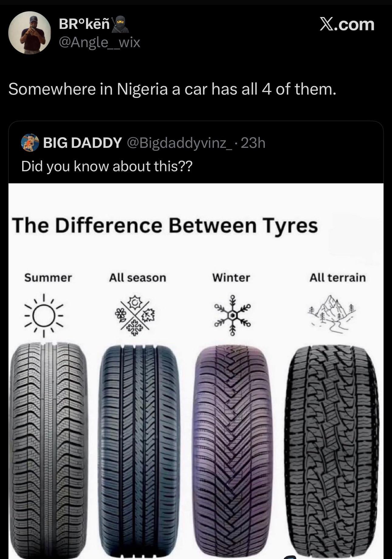392x559 pixels.
Task: Click the X.com watermark
Action: 347,24
